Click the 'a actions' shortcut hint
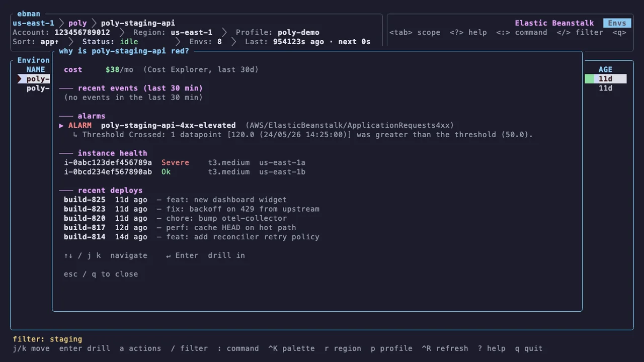The width and height of the screenshot is (644, 362). pyautogui.click(x=140, y=348)
